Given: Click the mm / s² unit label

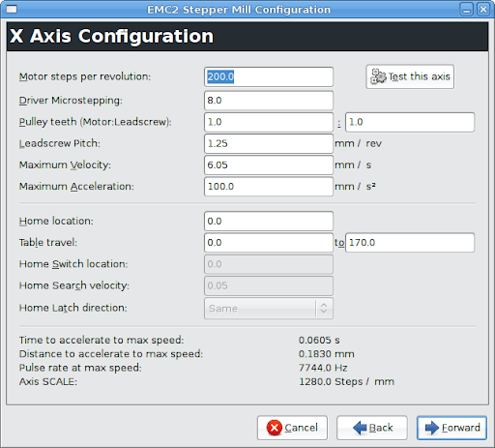Looking at the screenshot, I should [355, 187].
